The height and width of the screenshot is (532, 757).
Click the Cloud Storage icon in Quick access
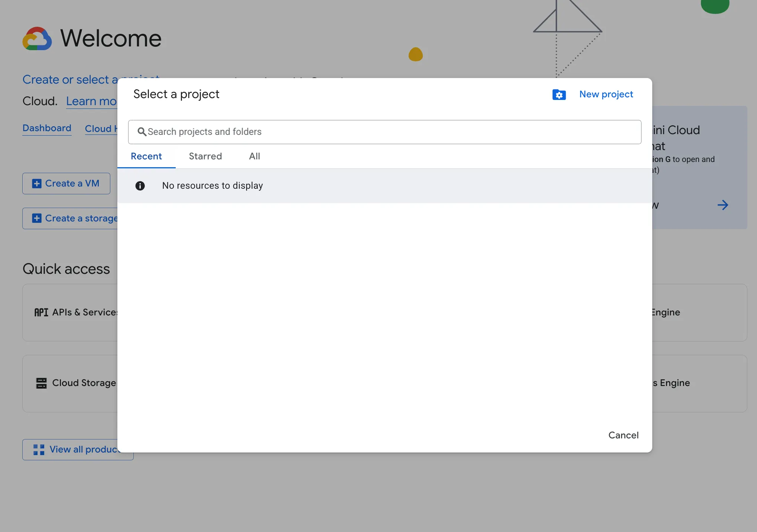pos(42,383)
